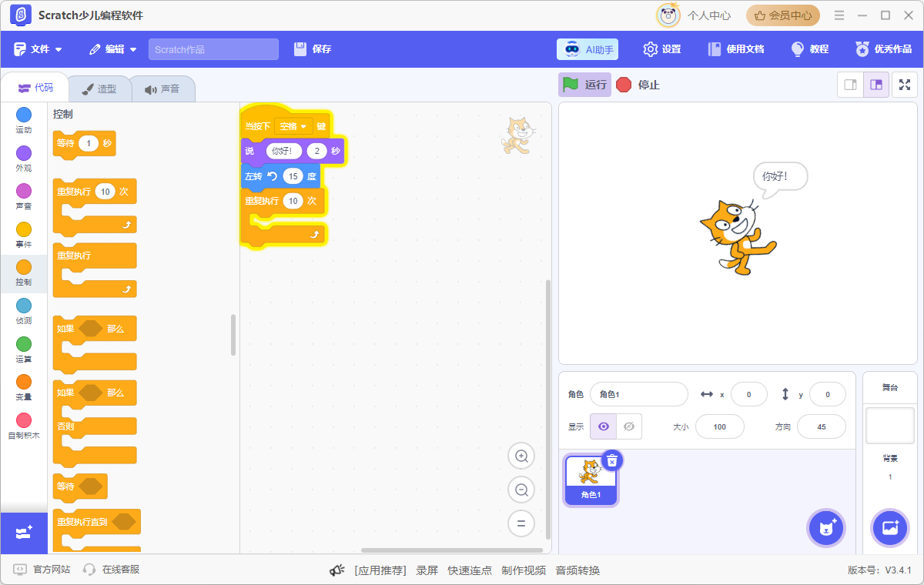Zoom in the code workspace
This screenshot has width=924, height=585.
click(x=521, y=456)
